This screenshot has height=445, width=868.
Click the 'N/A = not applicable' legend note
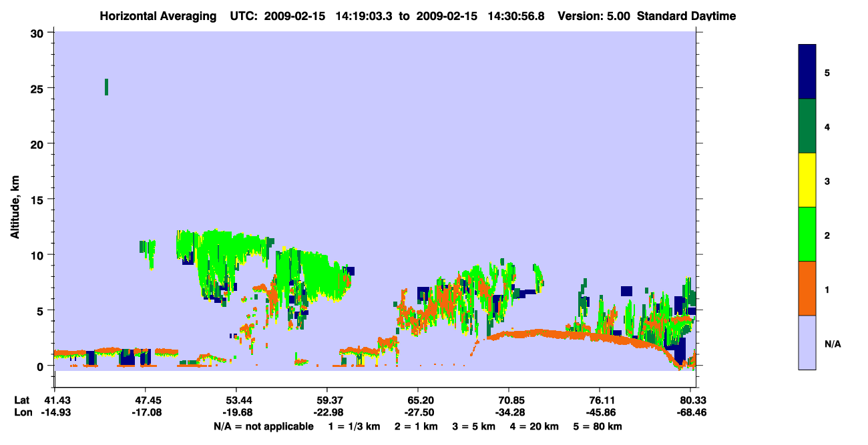[x=263, y=426]
